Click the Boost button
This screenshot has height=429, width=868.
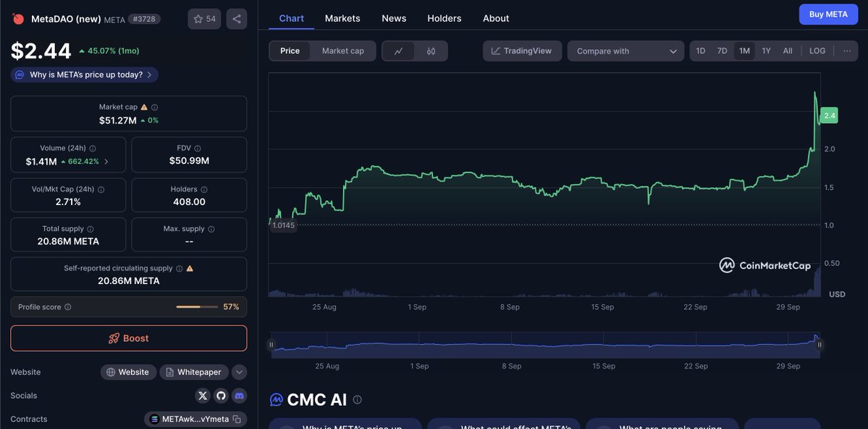coord(128,338)
